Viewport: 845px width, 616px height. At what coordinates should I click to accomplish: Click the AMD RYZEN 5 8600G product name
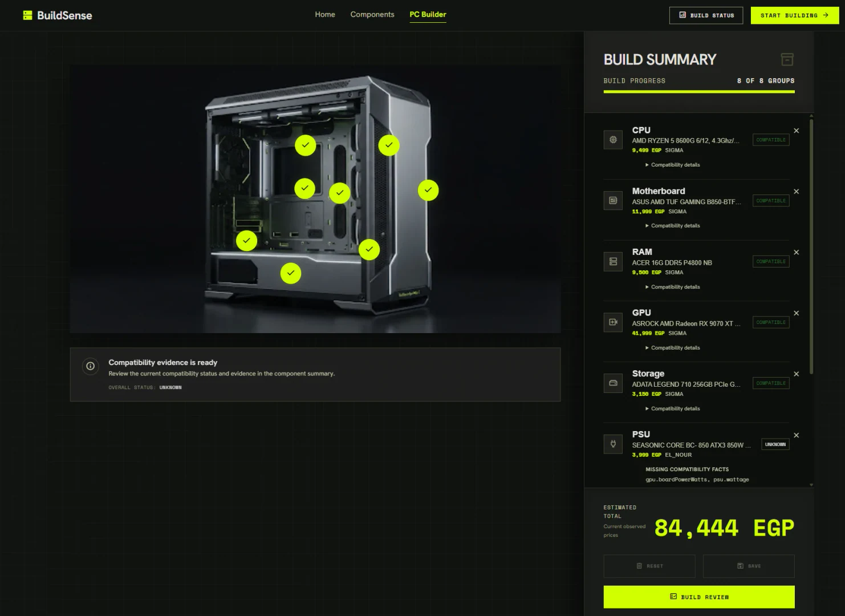coord(685,140)
